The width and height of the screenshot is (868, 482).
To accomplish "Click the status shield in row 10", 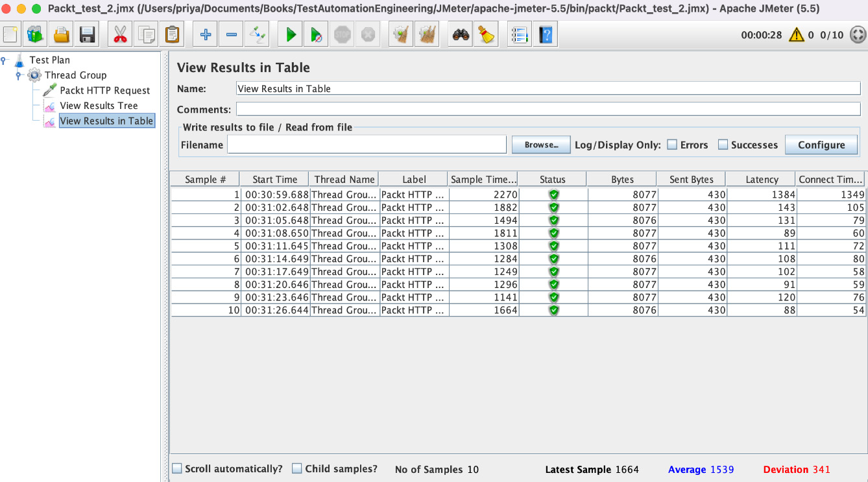I will click(553, 310).
